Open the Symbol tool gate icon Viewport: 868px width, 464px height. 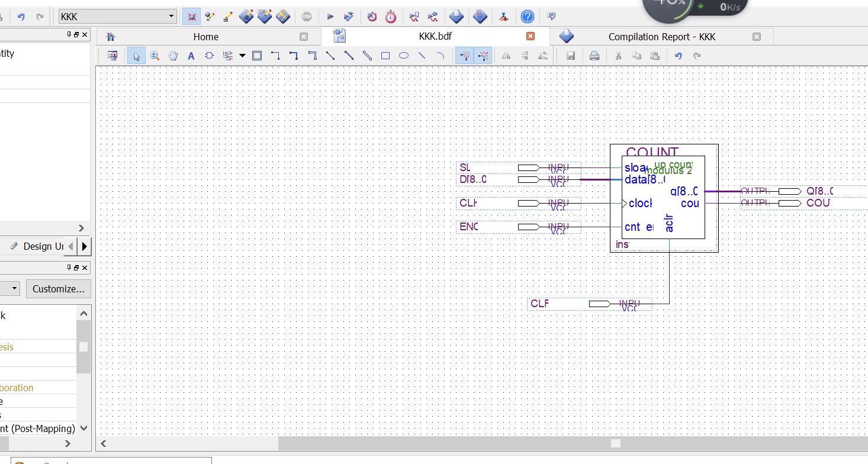click(209, 56)
